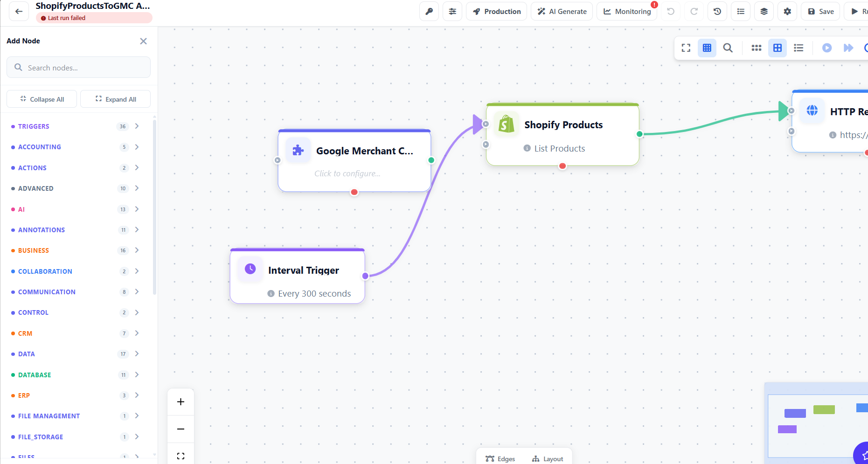The width and height of the screenshot is (868, 464).
Task: Click the Google Merchant node puzzle icon
Action: (x=298, y=150)
